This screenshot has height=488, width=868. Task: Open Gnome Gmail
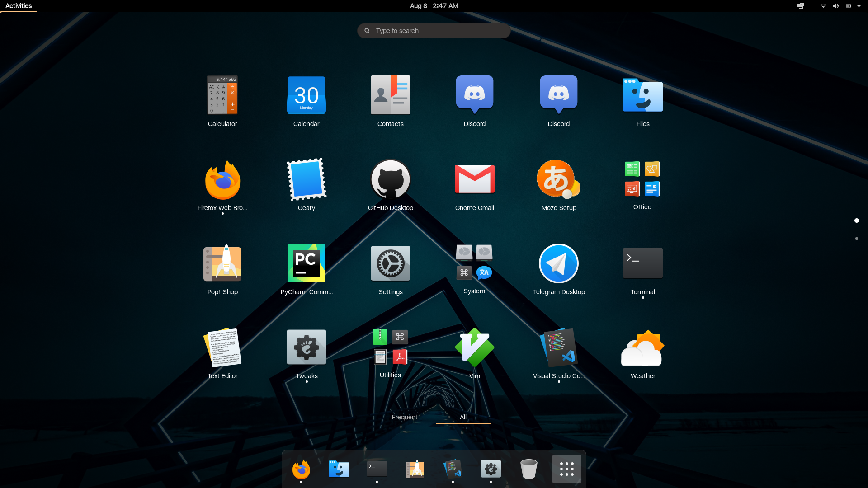[x=474, y=179]
